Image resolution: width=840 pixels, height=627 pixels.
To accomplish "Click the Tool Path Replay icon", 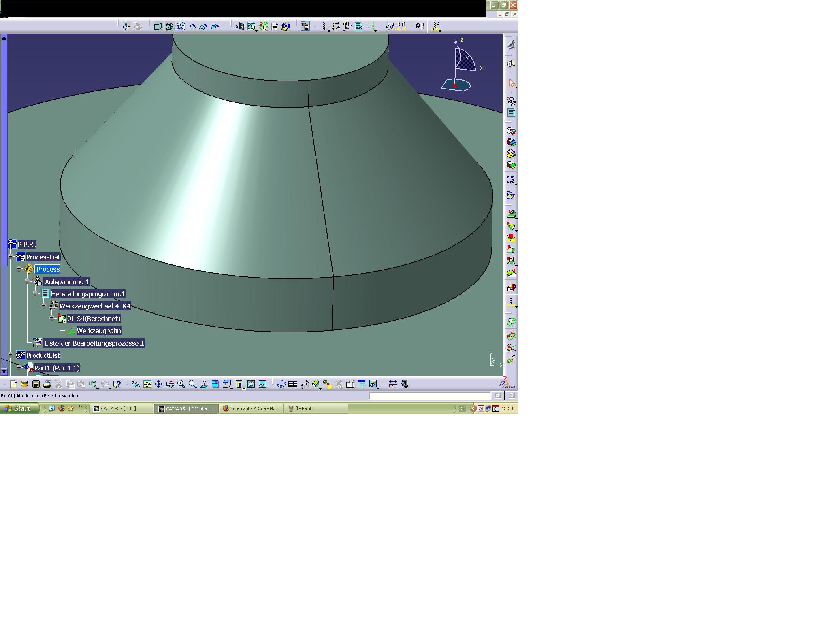I will (239, 26).
